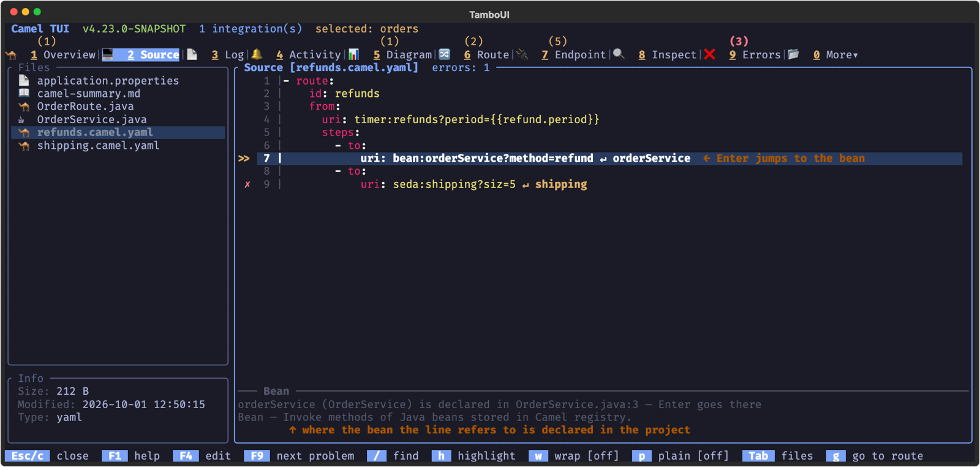Open the Route tab
Viewport: 980px width, 467px height.
click(486, 55)
